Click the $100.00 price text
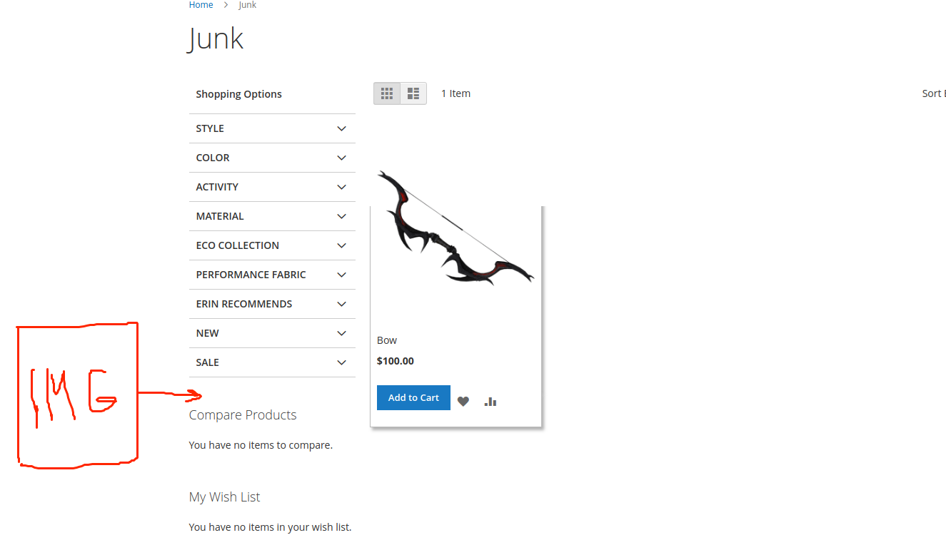Screen dimensions: 946x560 click(396, 361)
